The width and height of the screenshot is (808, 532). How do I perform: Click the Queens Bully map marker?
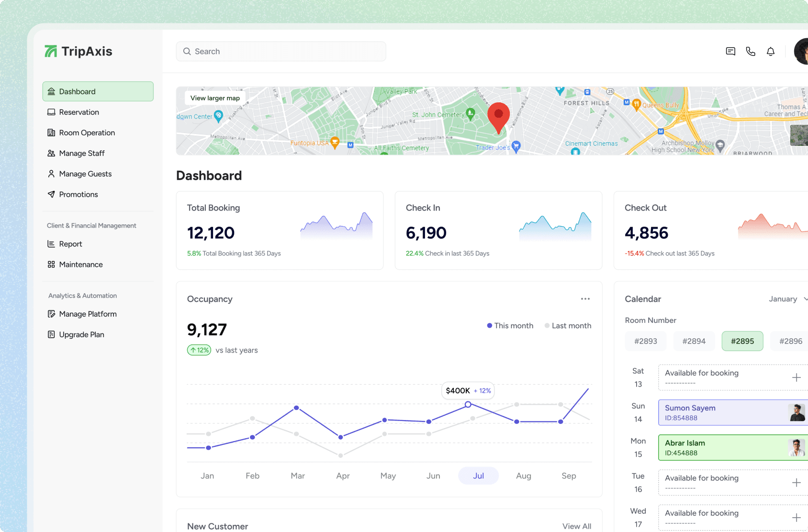(636, 105)
